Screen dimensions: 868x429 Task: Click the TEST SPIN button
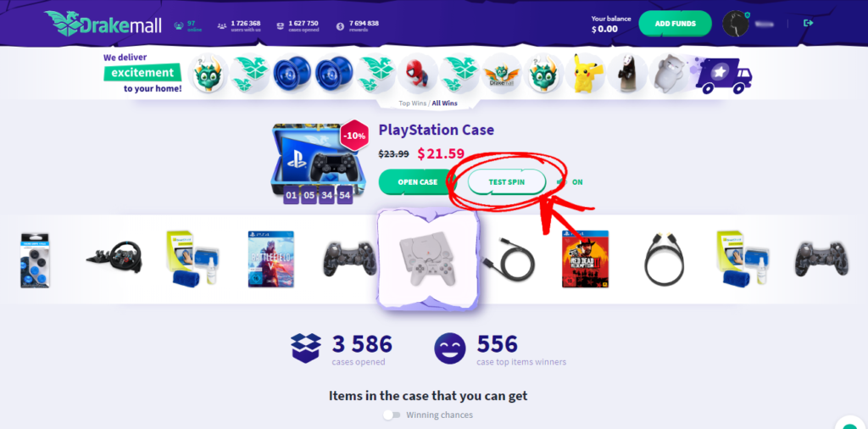(507, 182)
